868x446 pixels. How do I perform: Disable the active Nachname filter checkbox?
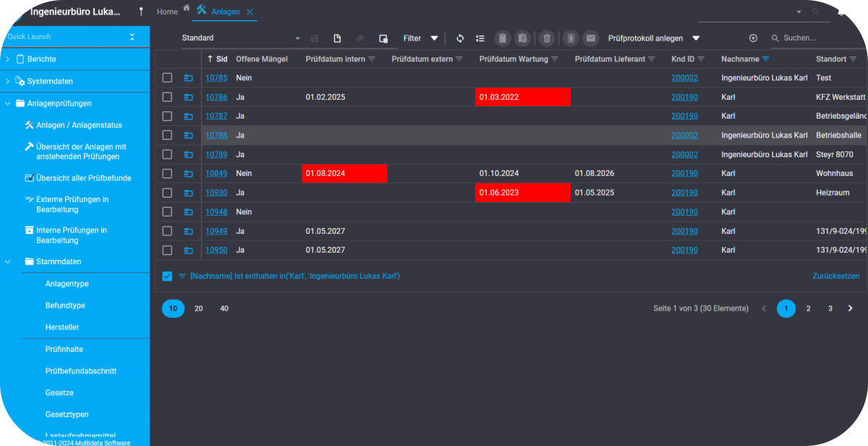[x=167, y=276]
